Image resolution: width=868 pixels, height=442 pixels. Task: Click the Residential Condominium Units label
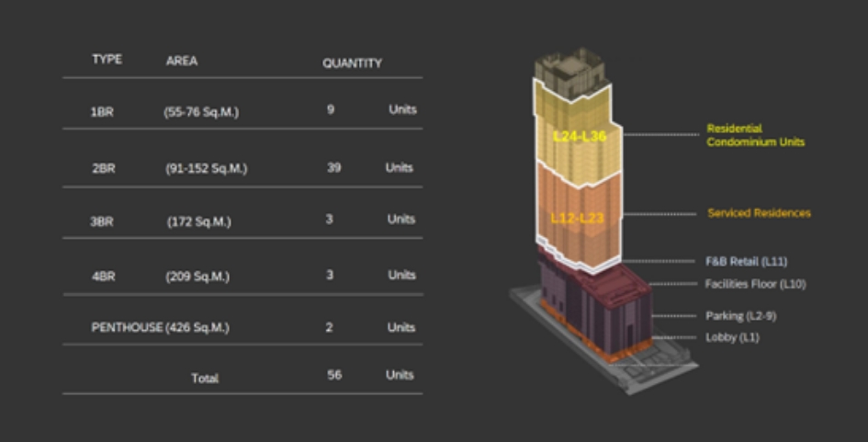coord(755,135)
